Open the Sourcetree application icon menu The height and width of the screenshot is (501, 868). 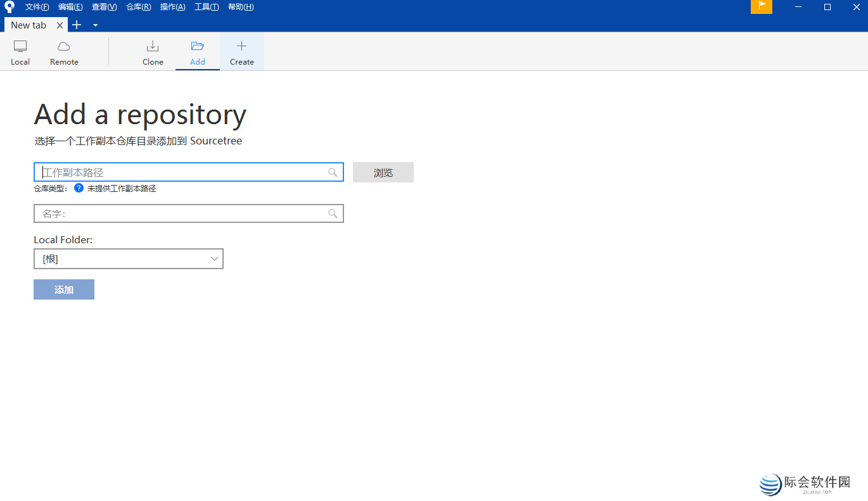[x=8, y=6]
